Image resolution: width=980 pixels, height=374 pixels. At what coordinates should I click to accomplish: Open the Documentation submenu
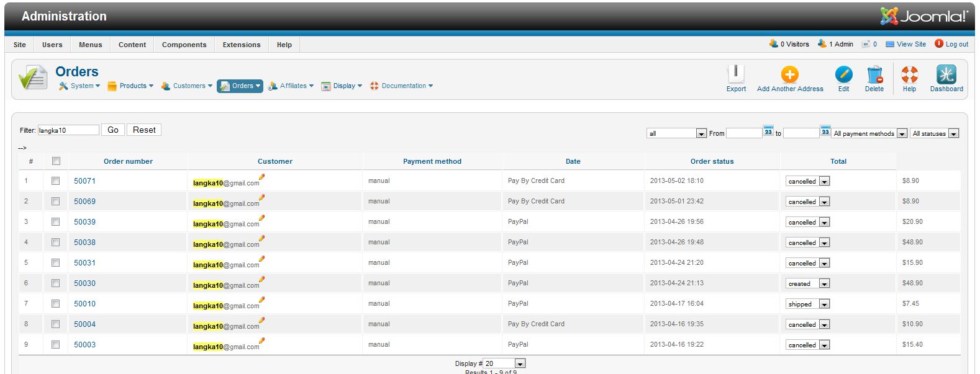(401, 86)
